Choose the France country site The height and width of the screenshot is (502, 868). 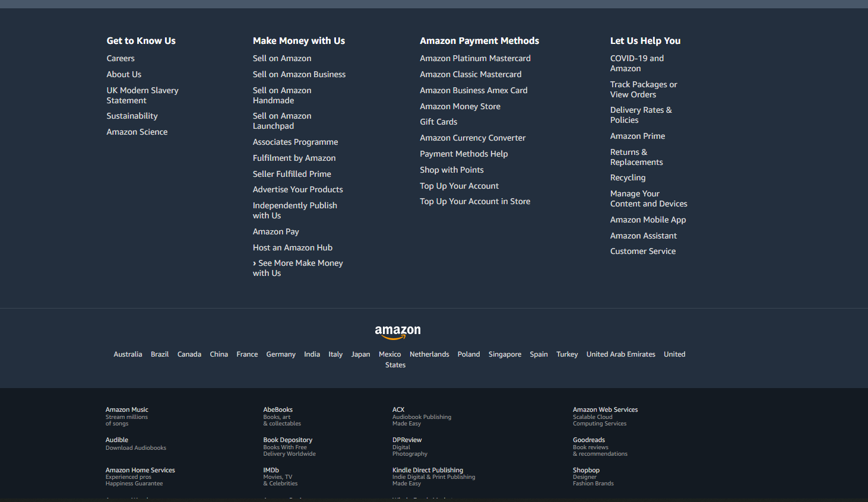pyautogui.click(x=247, y=354)
